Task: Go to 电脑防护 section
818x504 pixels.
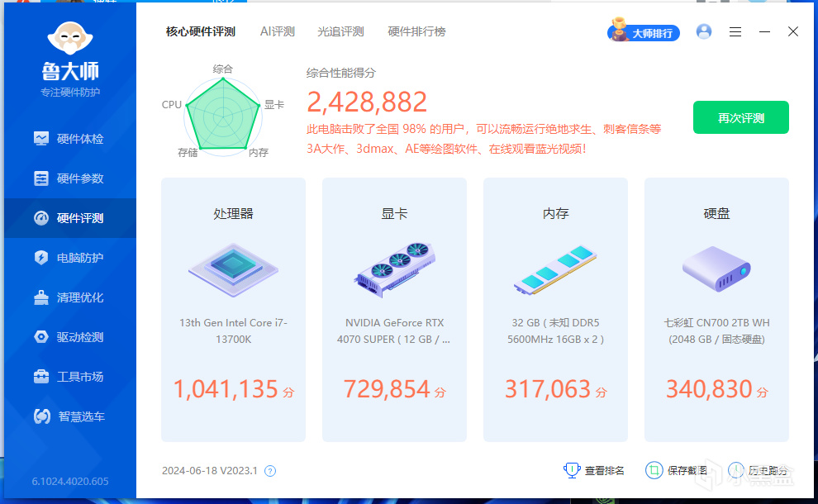Action: coord(70,258)
